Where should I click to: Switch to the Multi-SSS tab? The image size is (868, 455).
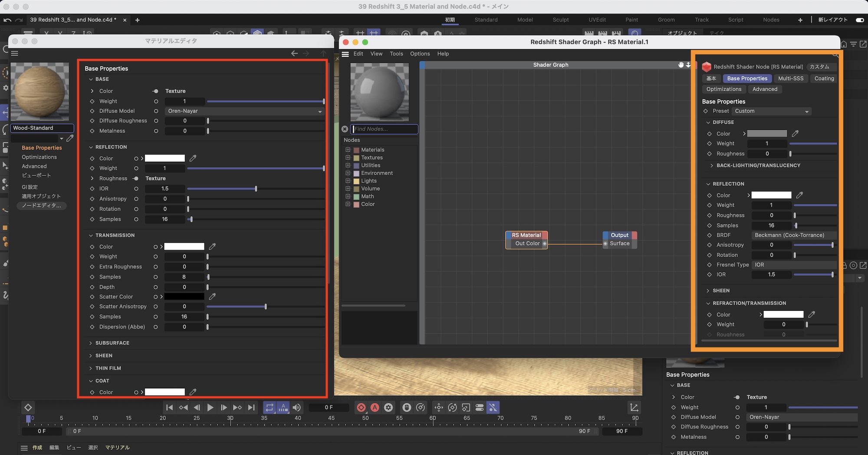click(x=790, y=79)
